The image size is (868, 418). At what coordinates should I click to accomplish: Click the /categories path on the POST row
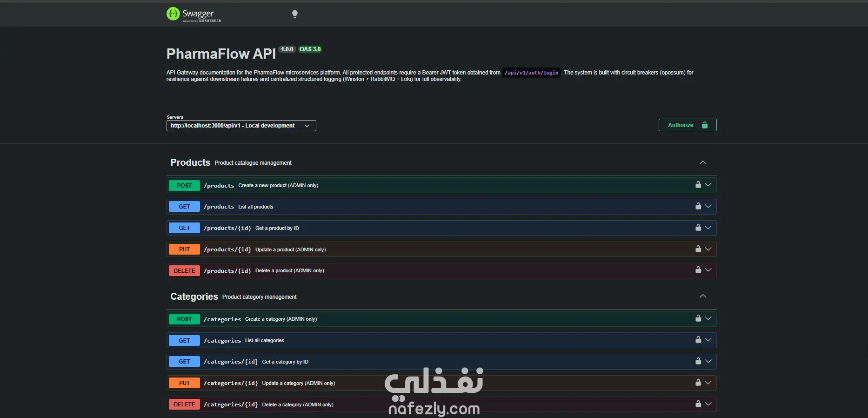(x=222, y=319)
